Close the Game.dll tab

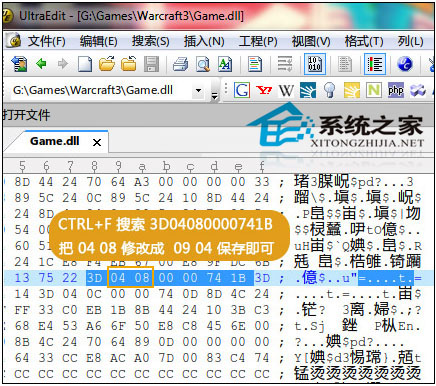tap(97, 143)
